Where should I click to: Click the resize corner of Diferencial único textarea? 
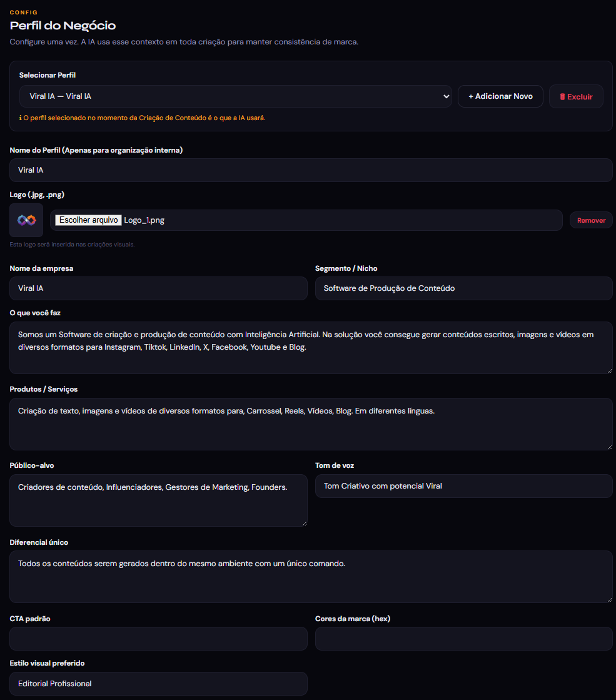[609, 599]
